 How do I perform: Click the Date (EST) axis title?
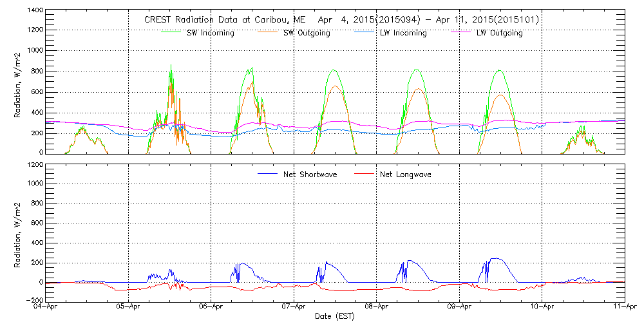pyautogui.click(x=335, y=316)
